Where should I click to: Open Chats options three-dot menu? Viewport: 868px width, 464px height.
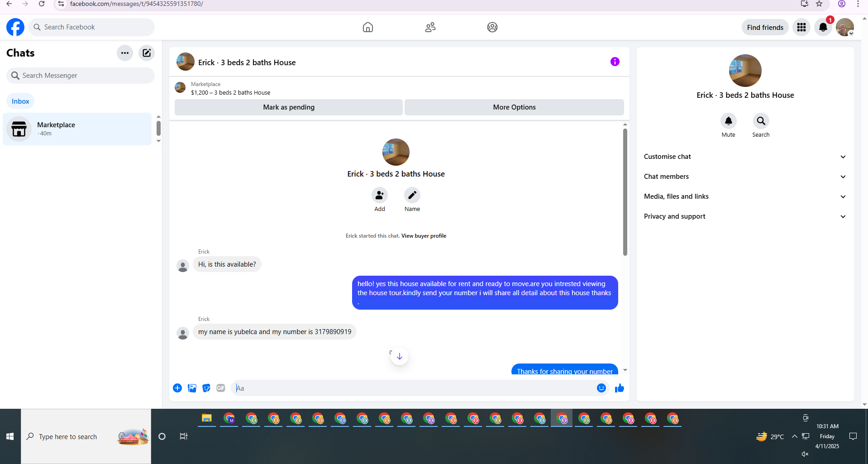pyautogui.click(x=125, y=53)
